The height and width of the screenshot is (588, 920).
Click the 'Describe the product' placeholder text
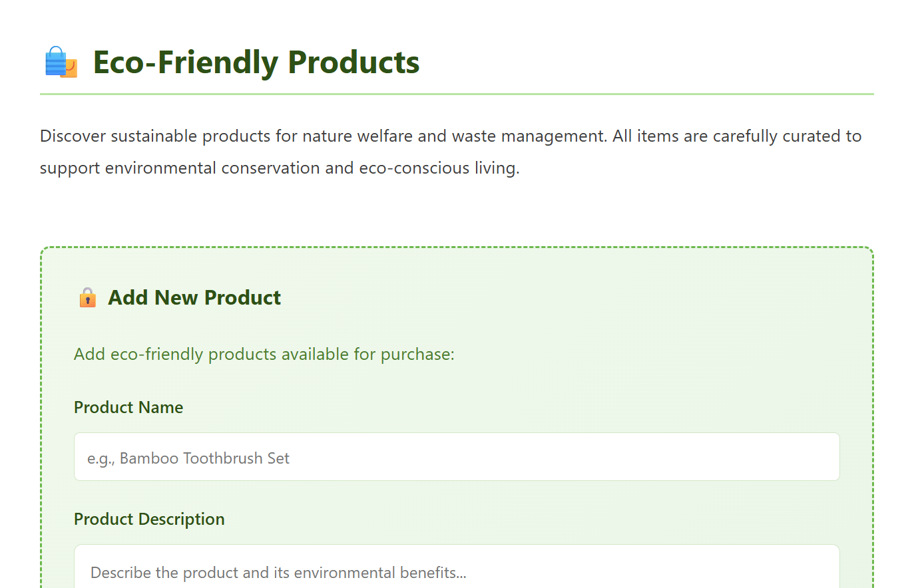pyautogui.click(x=278, y=573)
